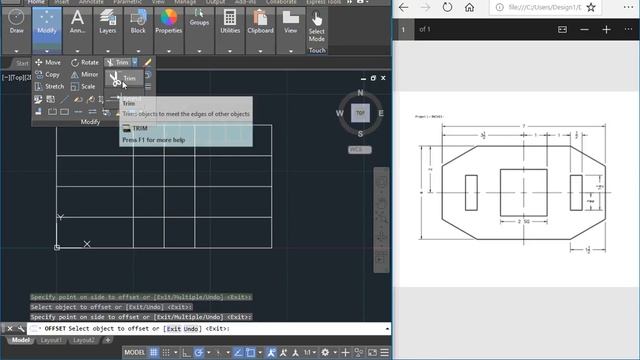The image size is (640, 360).
Task: Click TOP face of ViewCube
Action: (360, 113)
